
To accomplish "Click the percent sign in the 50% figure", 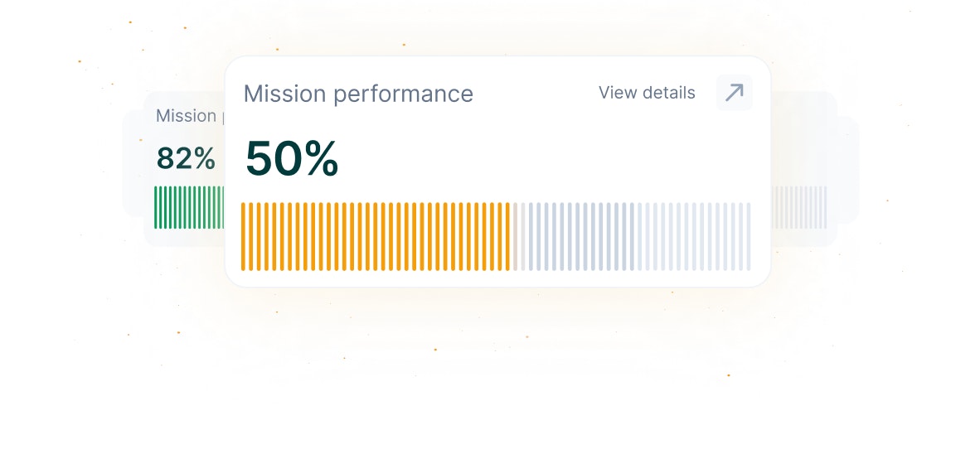I will tap(321, 160).
